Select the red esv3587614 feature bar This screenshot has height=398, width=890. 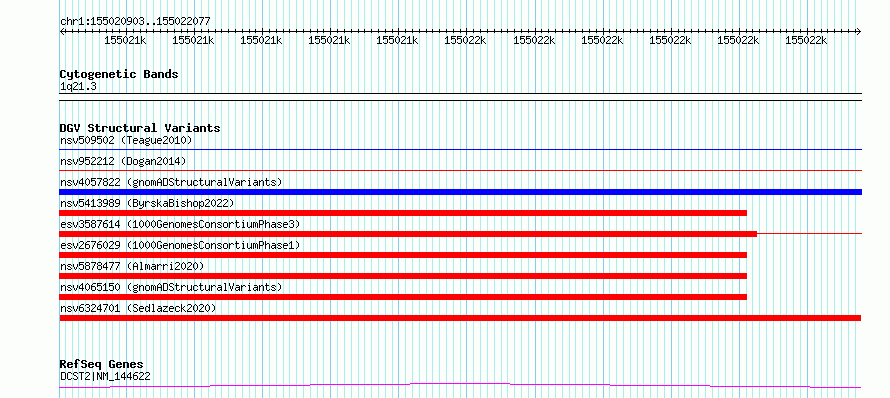click(408, 234)
